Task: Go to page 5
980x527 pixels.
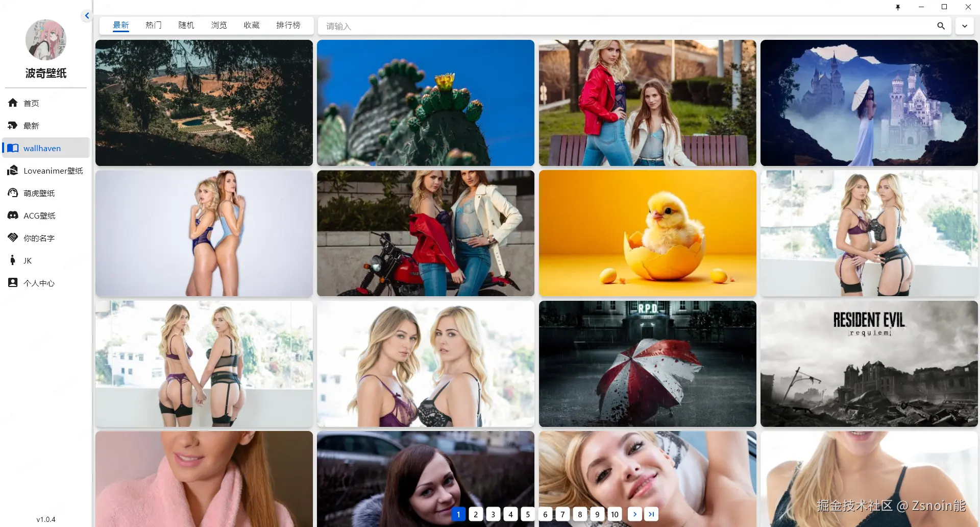Action: click(x=528, y=514)
